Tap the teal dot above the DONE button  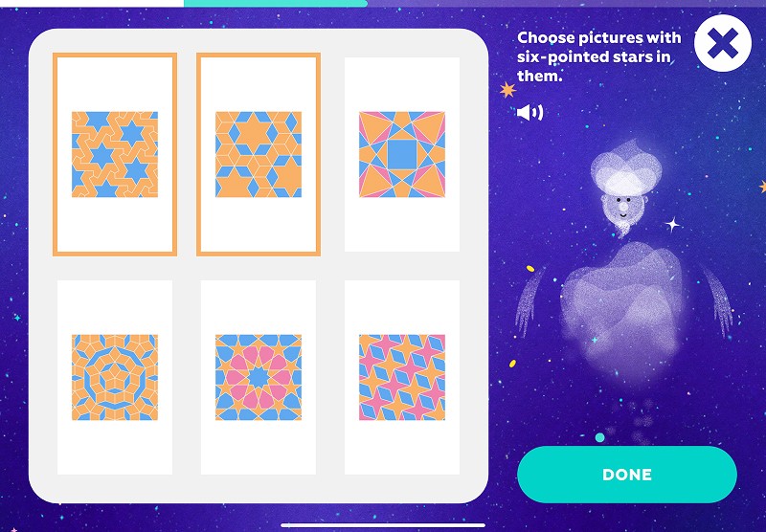tap(600, 437)
